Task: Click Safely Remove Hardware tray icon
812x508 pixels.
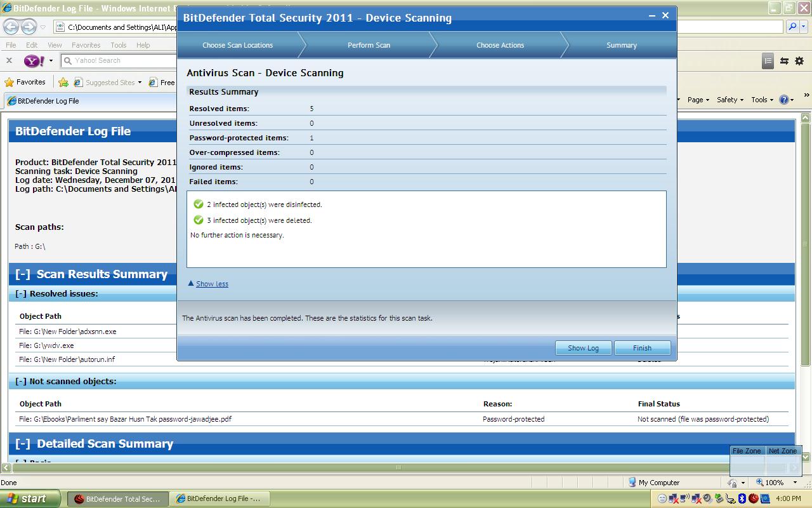Action: click(x=719, y=498)
